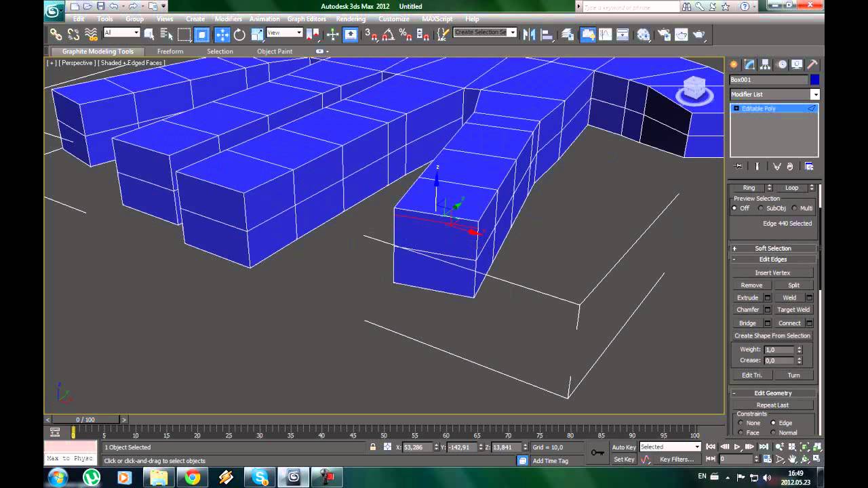This screenshot has height=488, width=868.
Task: Toggle the selection lock padlock icon
Action: (x=372, y=447)
